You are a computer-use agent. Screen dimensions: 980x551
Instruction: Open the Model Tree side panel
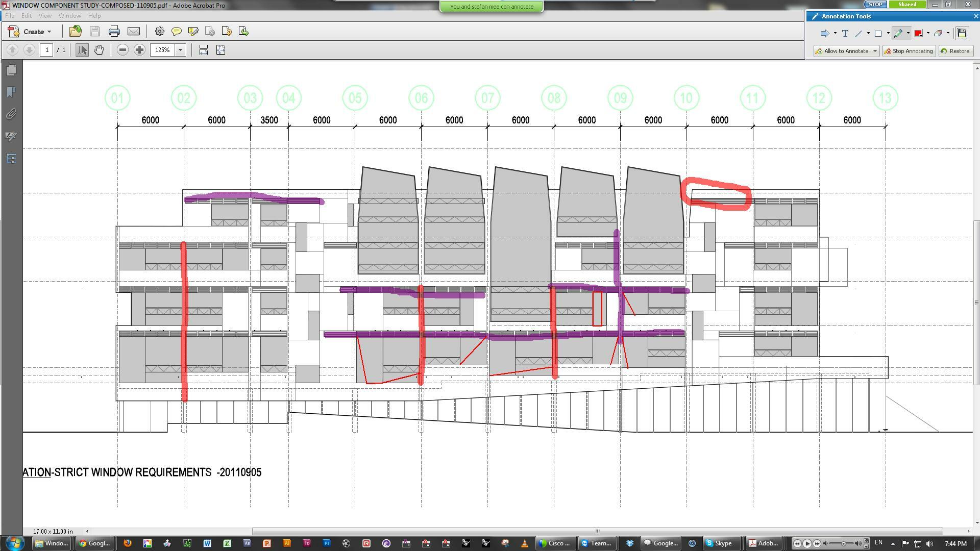pos(12,159)
